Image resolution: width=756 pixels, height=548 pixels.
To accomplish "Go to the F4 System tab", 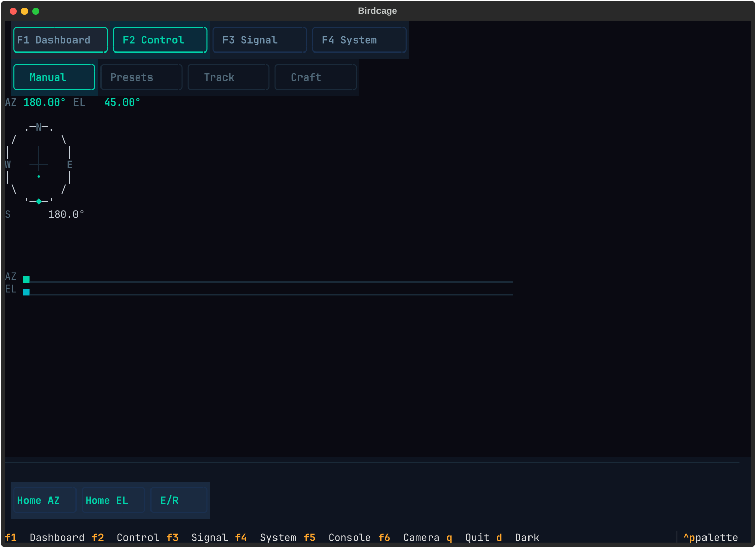I will tap(359, 40).
